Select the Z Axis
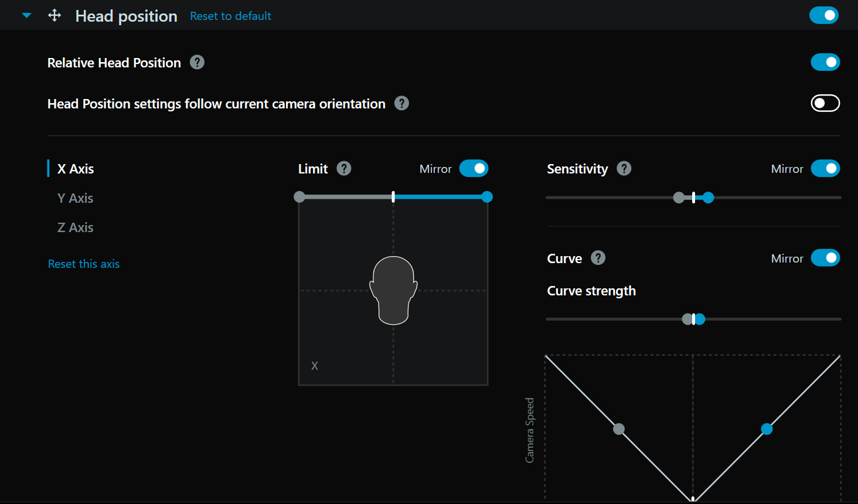 [x=75, y=227]
